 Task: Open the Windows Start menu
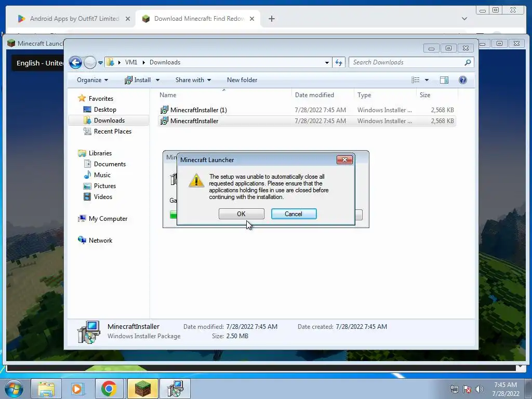coord(14,389)
